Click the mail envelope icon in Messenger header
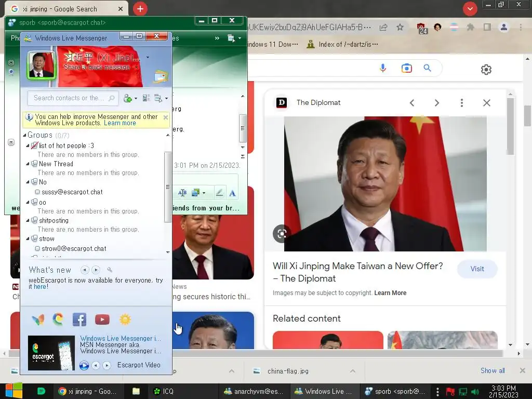The image size is (532, 399). pos(161,77)
